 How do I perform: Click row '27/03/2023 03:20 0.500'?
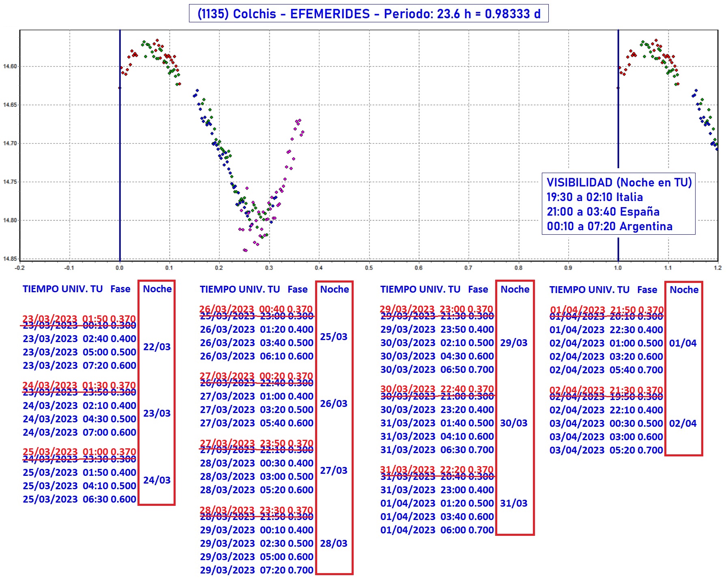click(x=257, y=410)
